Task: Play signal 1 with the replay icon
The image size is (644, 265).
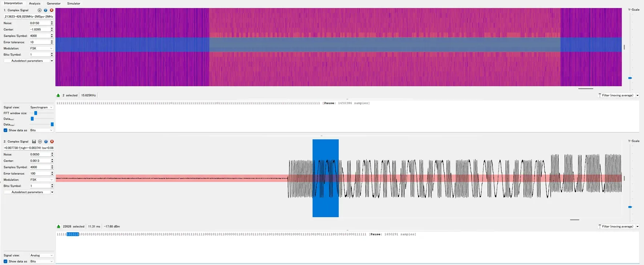Action: click(40, 10)
